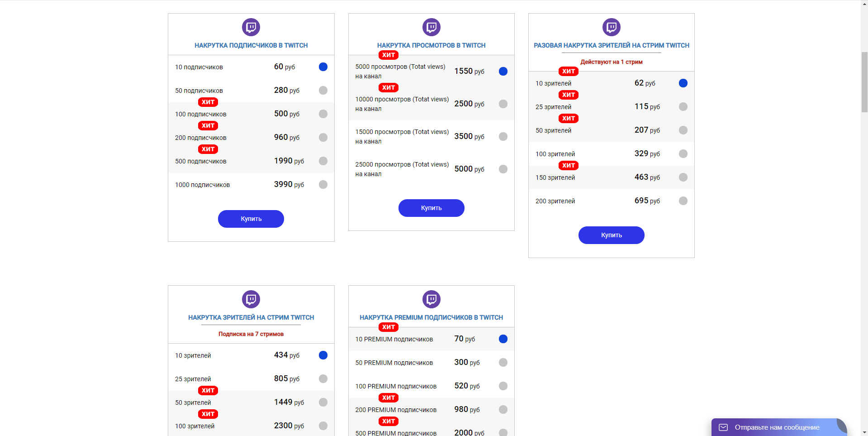Screen dimensions: 868x436
Task: Click the heading Накрутка Premium подписчиков в Twitch
Action: [x=432, y=318]
